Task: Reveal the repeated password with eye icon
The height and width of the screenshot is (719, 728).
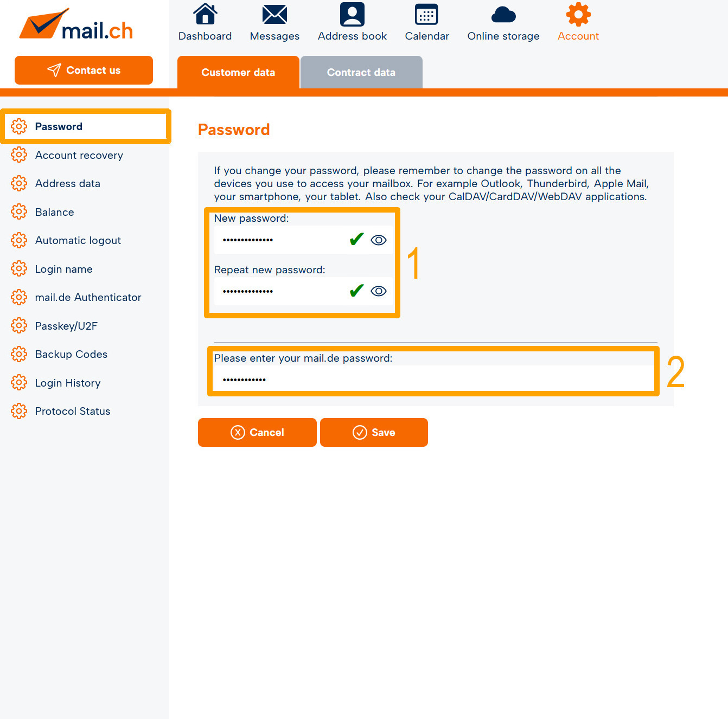Action: (379, 291)
